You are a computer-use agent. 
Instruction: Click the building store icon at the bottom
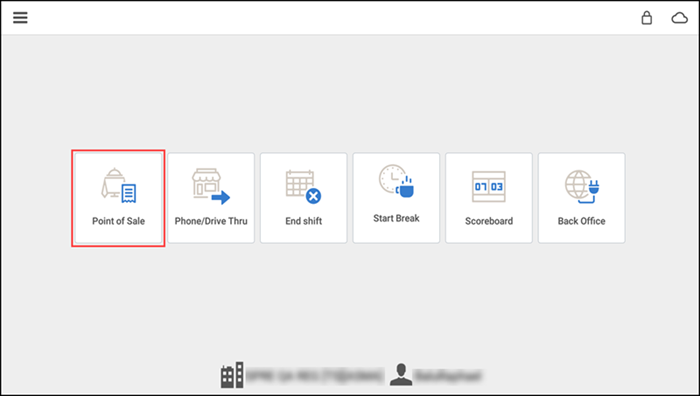pyautogui.click(x=232, y=375)
